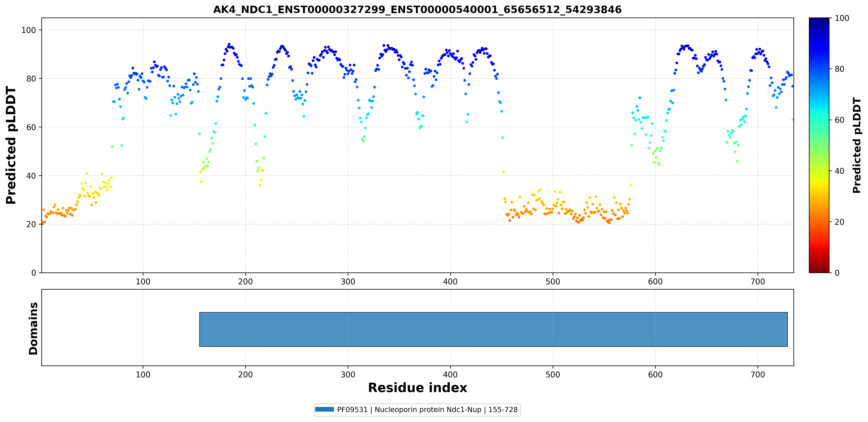The image size is (868, 422).
Task: Click the Domains panel axis label
Action: [33, 328]
